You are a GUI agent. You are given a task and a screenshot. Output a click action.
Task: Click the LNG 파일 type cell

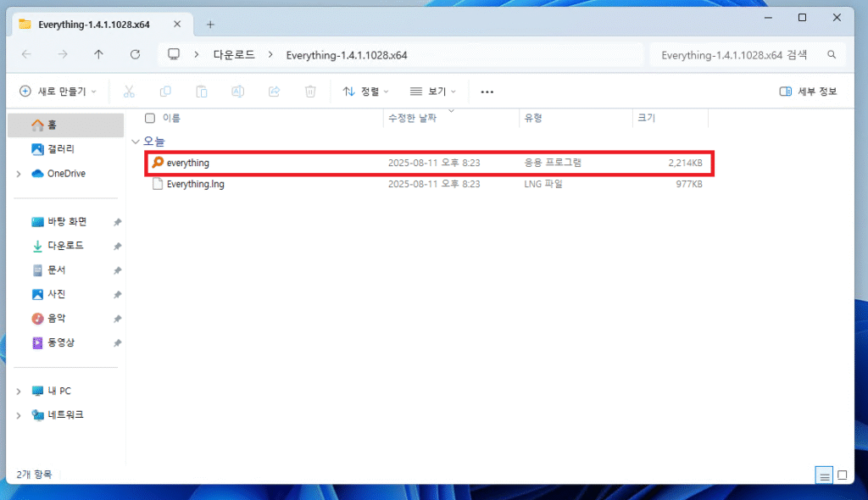tap(543, 184)
